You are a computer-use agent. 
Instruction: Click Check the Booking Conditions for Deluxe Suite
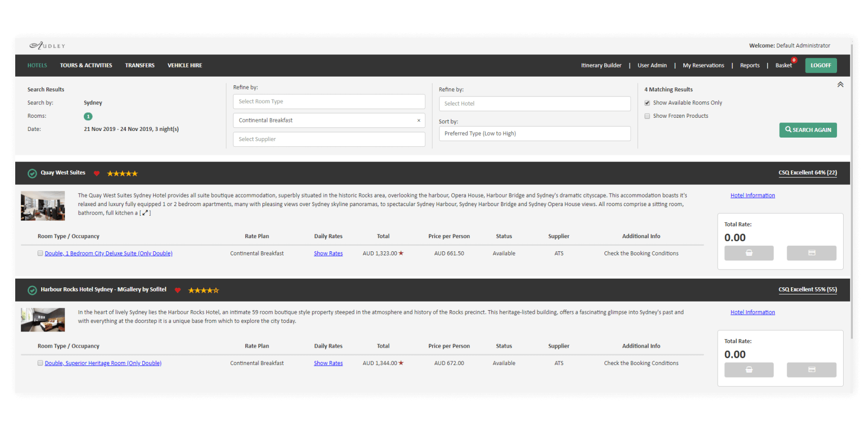pos(641,253)
